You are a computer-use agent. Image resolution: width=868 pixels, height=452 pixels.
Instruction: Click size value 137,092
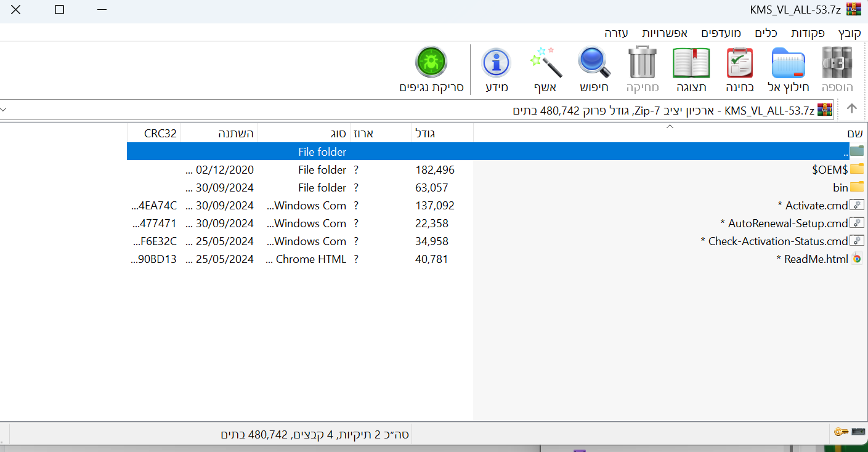(435, 206)
